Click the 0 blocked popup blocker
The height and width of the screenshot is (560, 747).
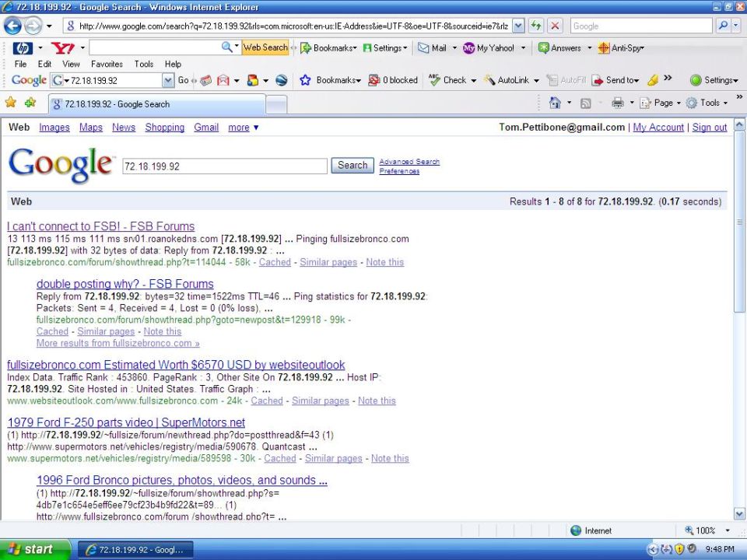click(x=394, y=80)
